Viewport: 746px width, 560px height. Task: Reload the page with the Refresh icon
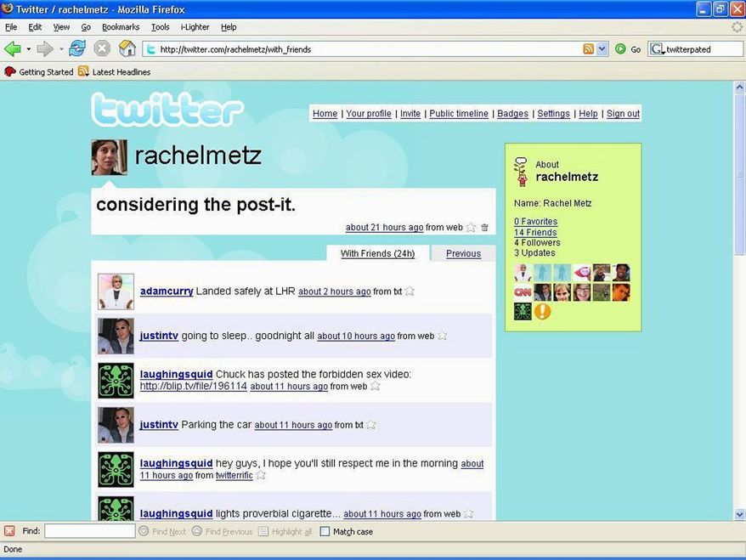click(77, 48)
